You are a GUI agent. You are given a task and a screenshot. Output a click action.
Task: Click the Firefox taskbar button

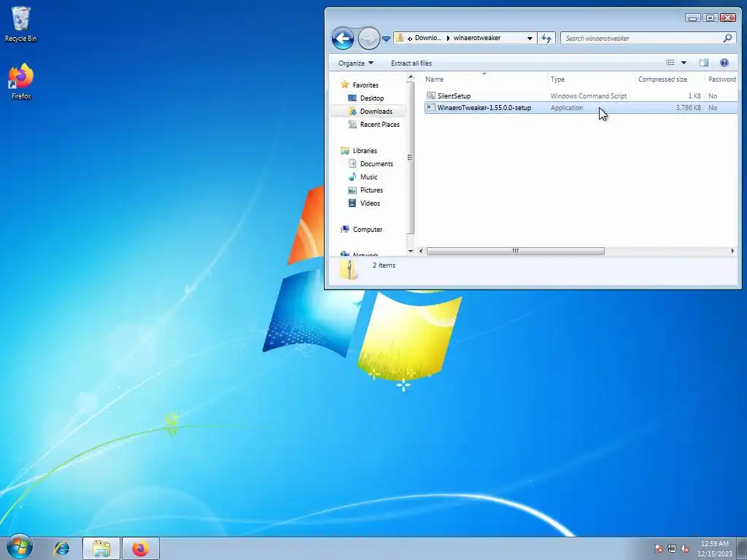click(x=141, y=548)
